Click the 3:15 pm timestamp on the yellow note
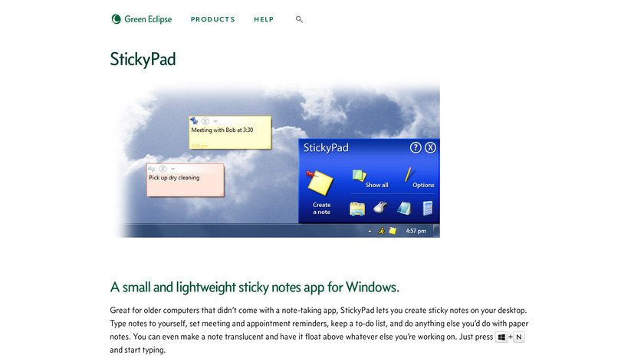Screen dimensions: 644x362 click(199, 146)
